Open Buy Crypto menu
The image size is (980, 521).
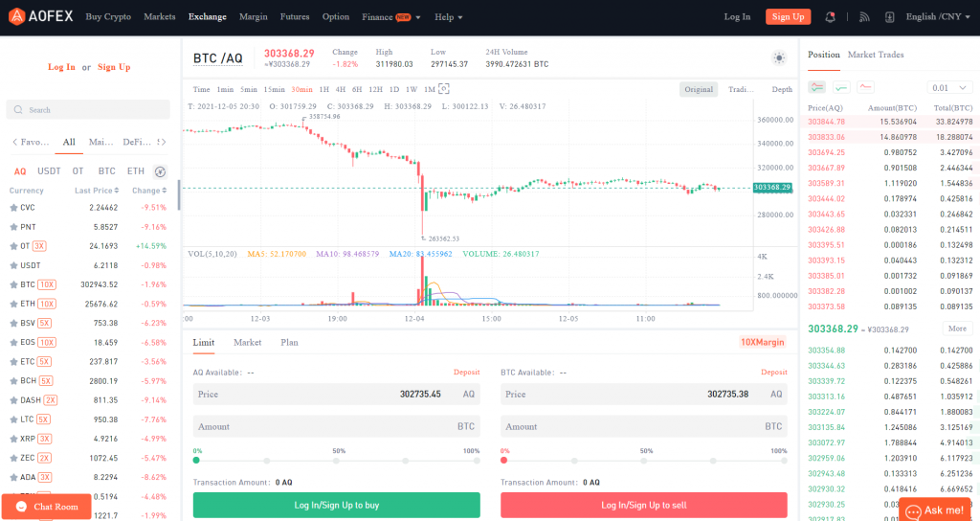108,17
